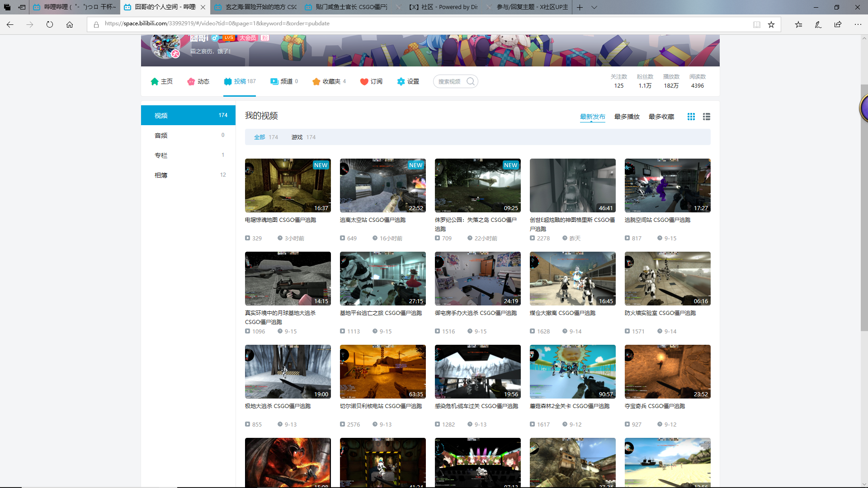The height and width of the screenshot is (488, 868).
Task: Click the 频道 channels TV icon
Action: [x=274, y=81]
